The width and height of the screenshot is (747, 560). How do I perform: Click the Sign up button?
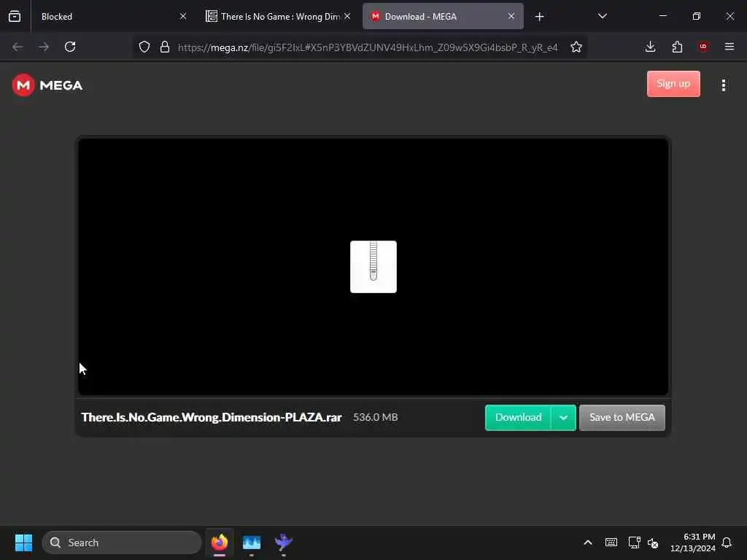(x=673, y=84)
